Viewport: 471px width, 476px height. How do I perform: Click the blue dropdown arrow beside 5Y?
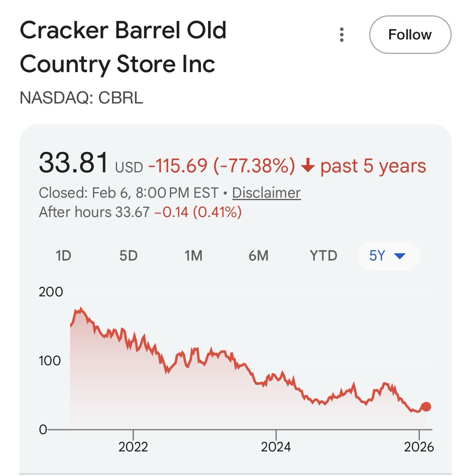pos(400,256)
